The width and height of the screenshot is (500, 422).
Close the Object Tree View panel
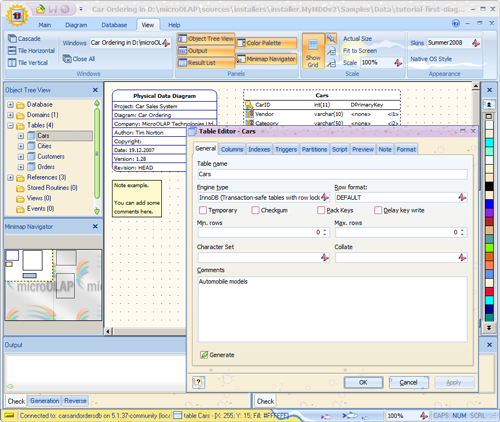pos(95,90)
